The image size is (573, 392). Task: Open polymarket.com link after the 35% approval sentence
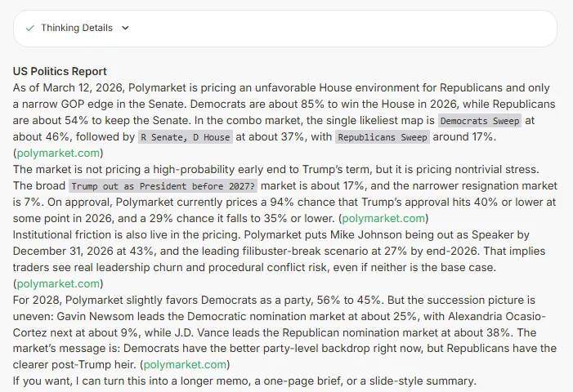(x=384, y=218)
